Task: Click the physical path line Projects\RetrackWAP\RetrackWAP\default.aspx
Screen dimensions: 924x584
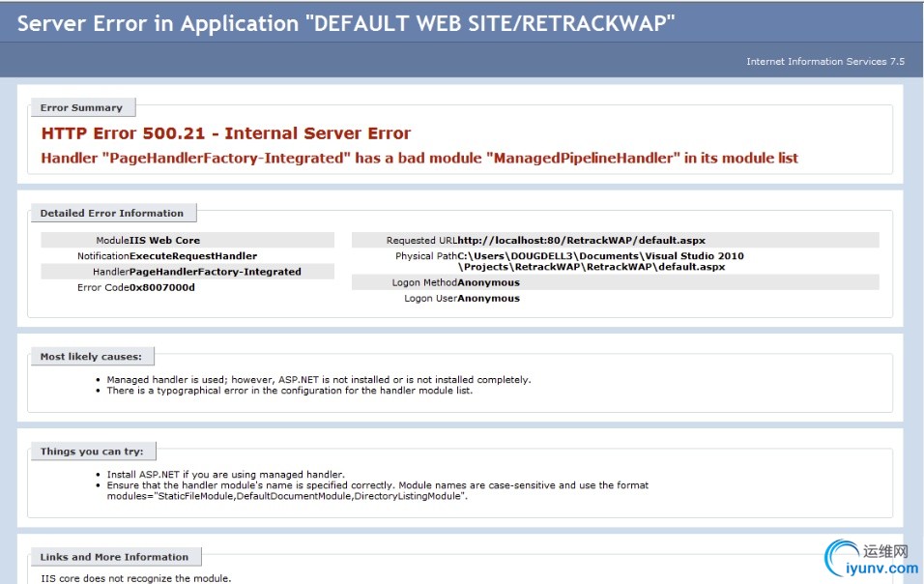Action: [x=592, y=266]
